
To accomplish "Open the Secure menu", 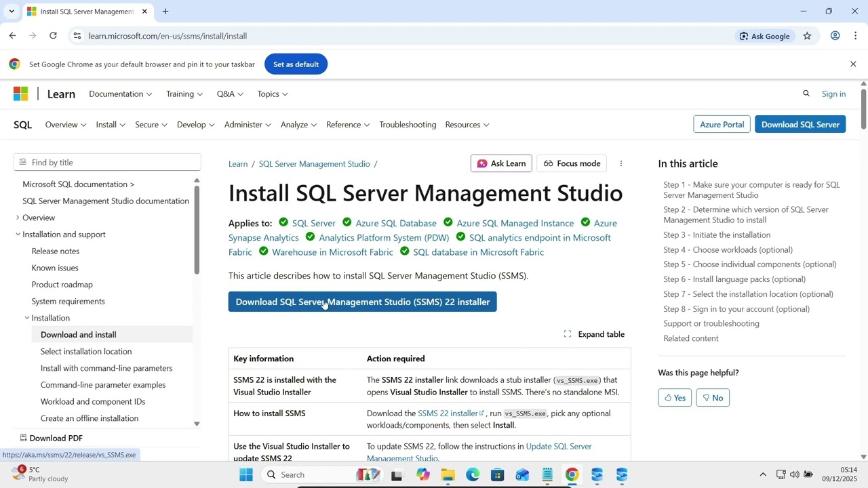I will coord(151,125).
